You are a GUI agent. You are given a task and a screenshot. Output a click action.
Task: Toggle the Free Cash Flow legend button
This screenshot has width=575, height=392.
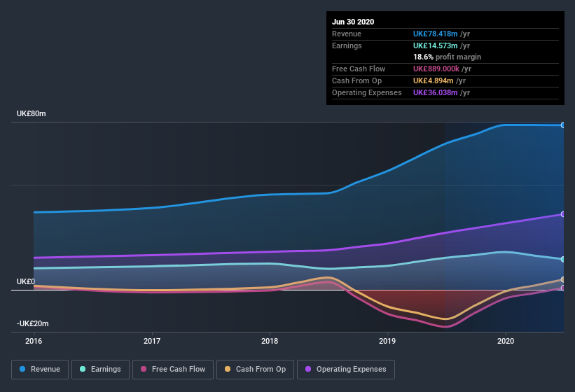[x=173, y=370]
